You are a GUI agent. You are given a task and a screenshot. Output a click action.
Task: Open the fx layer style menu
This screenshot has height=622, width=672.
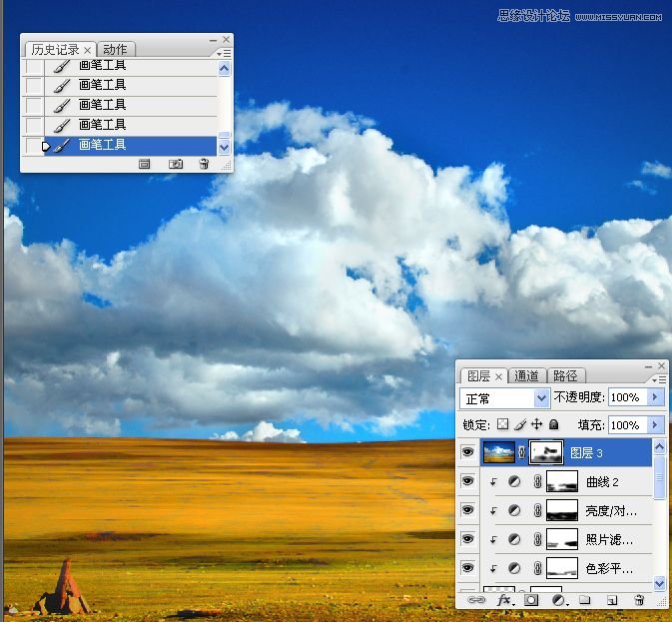click(x=505, y=600)
